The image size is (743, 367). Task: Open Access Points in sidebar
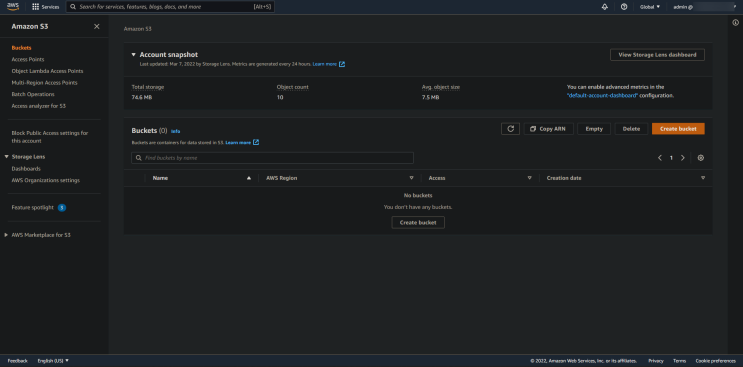coord(28,59)
